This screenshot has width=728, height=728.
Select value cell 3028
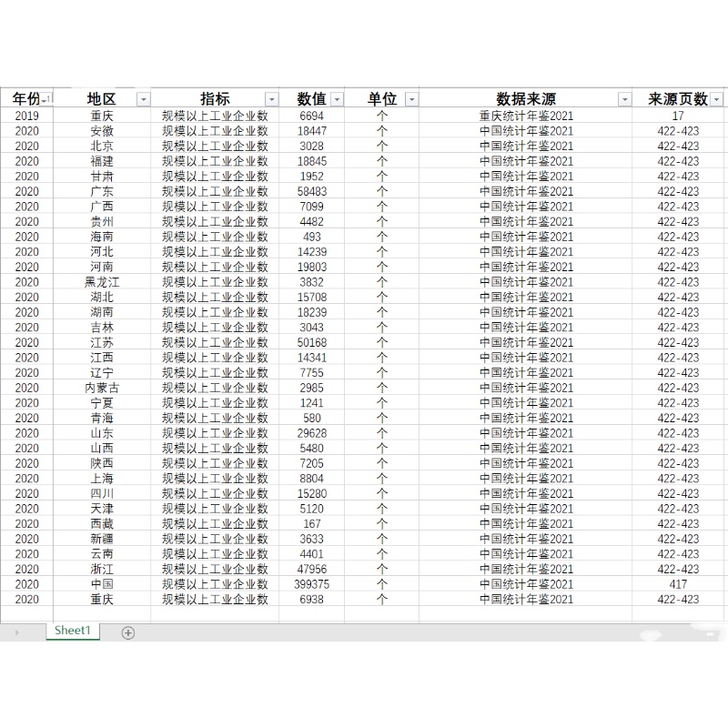click(x=311, y=146)
